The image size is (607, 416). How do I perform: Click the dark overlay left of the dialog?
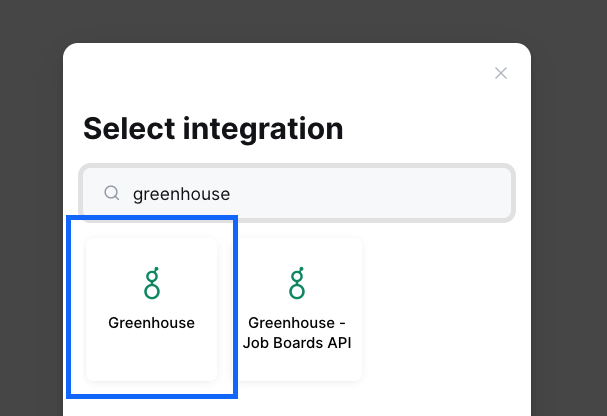click(x=31, y=232)
